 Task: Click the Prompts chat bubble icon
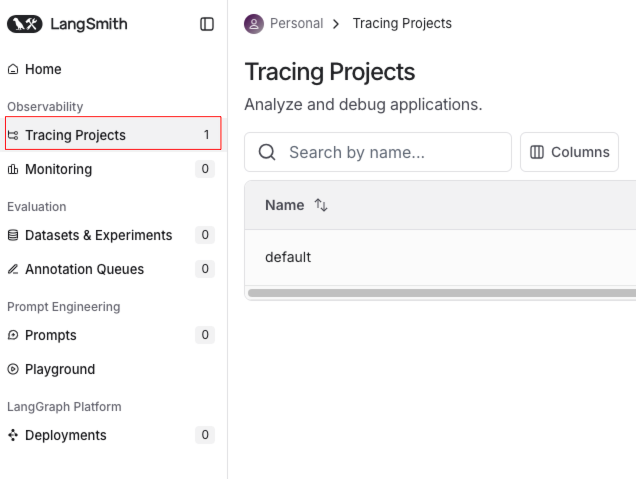tap(13, 336)
